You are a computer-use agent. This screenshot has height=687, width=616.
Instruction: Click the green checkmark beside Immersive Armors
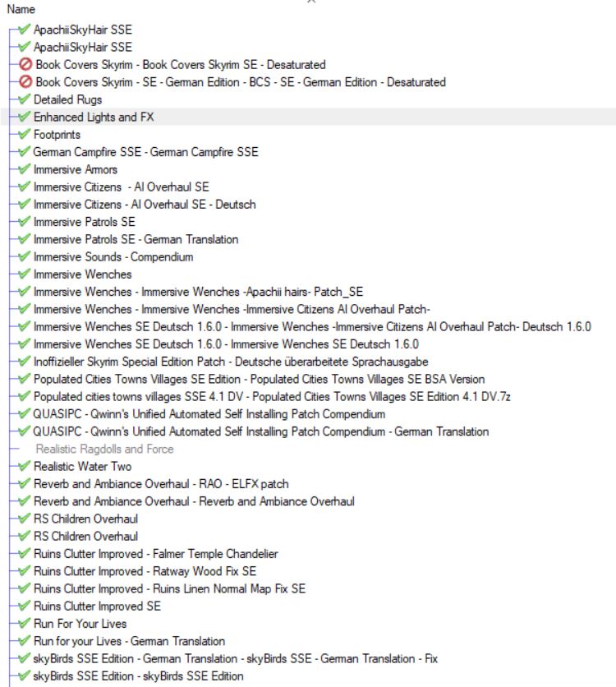(x=25, y=169)
